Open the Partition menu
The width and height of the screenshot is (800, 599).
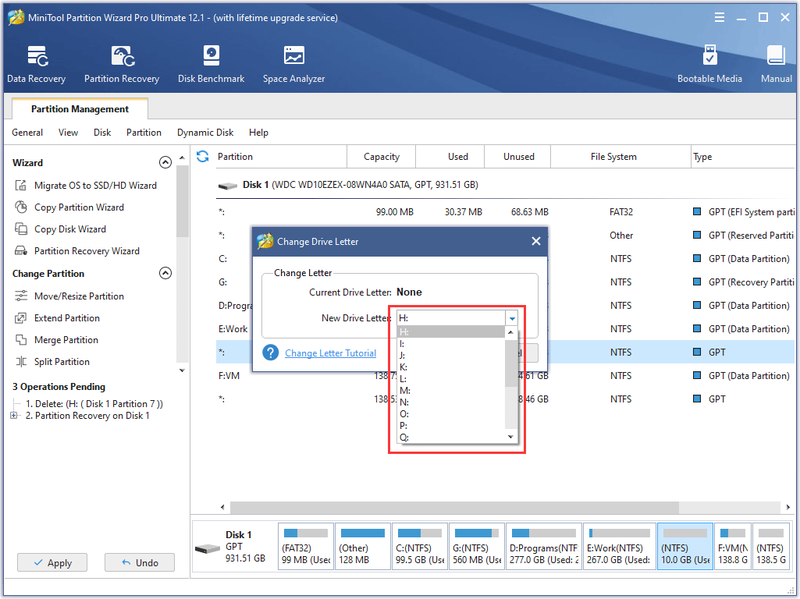pyautogui.click(x=144, y=132)
